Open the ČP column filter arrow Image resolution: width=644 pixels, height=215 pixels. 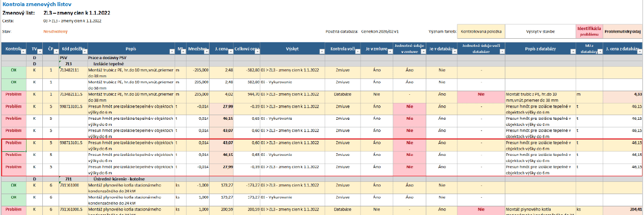[56, 51]
